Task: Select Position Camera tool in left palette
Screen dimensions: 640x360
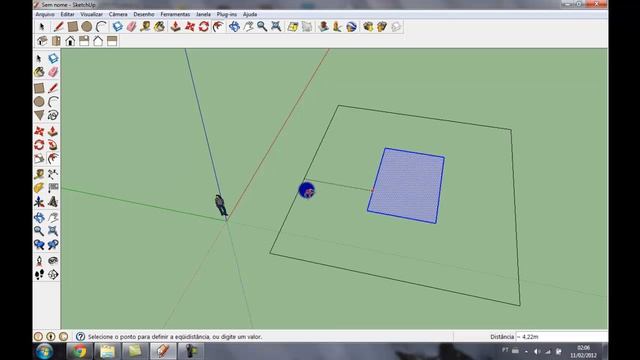Action: 39,260
